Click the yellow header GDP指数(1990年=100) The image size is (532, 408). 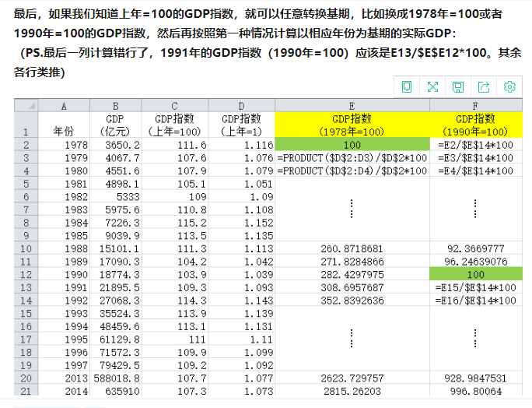(x=476, y=125)
